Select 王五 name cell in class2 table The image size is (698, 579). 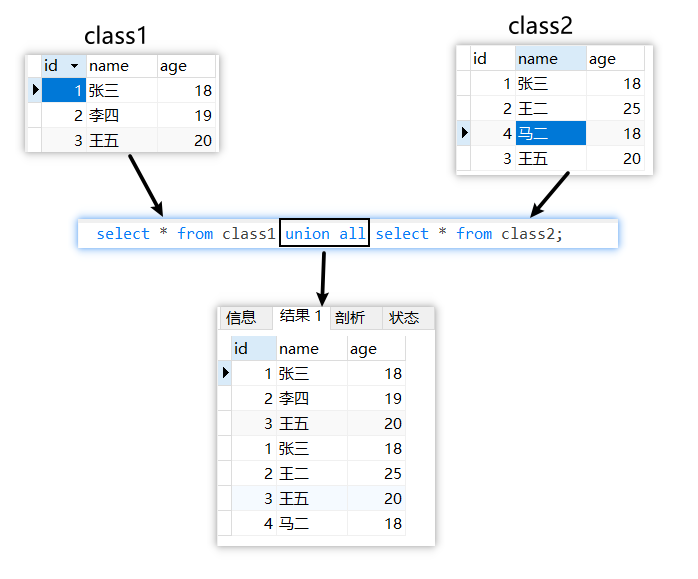tap(551, 158)
